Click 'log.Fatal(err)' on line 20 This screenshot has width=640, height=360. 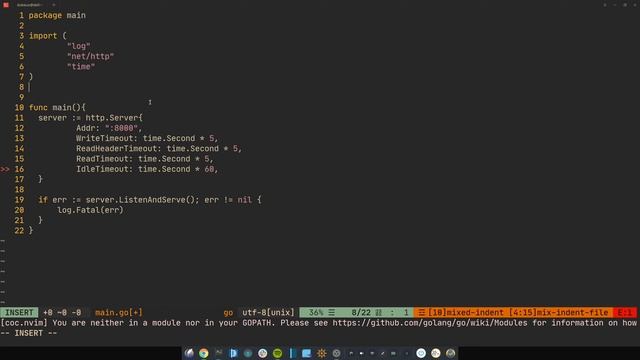(x=90, y=210)
